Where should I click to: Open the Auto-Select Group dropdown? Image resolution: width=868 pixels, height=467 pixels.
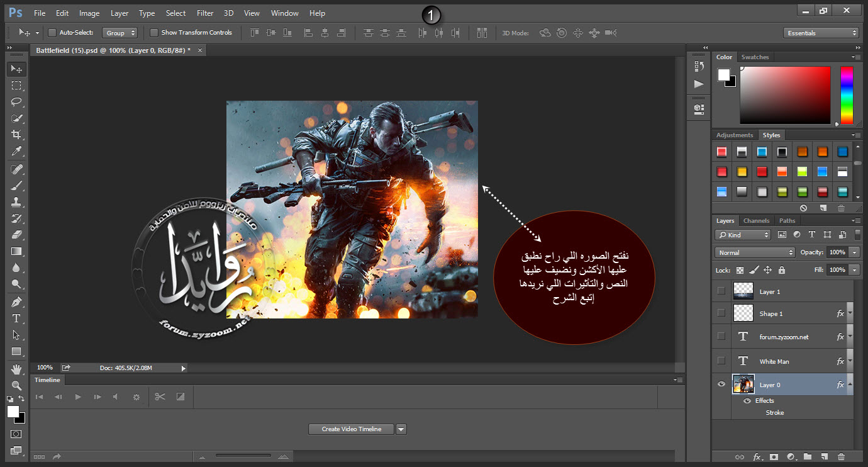coord(120,33)
